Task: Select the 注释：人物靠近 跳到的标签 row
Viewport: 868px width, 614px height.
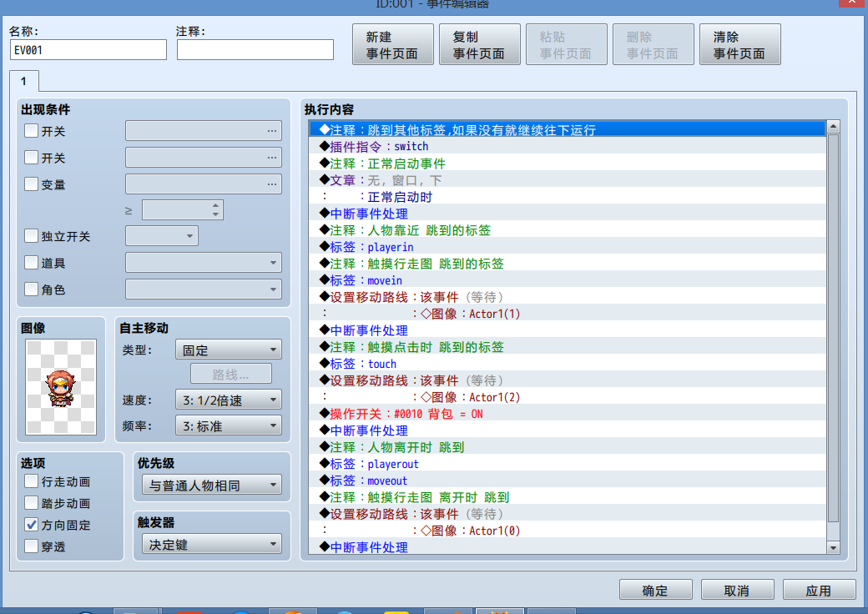Action: [x=568, y=230]
